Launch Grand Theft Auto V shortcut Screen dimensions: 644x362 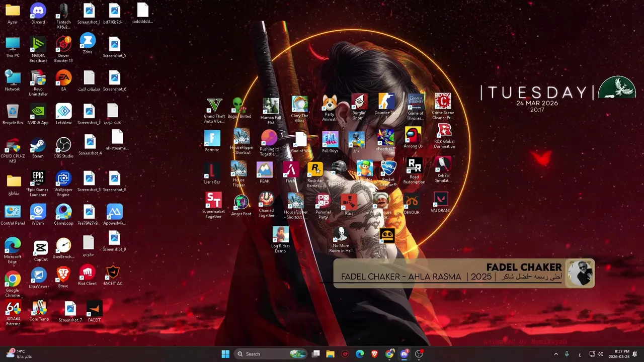click(x=214, y=110)
